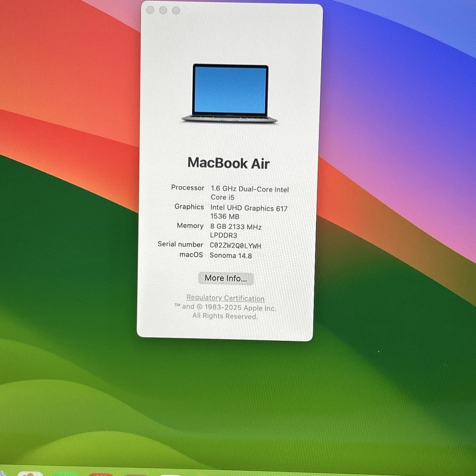The height and width of the screenshot is (476, 476).
Task: Click the green zoom button on the window
Action: 177,9
